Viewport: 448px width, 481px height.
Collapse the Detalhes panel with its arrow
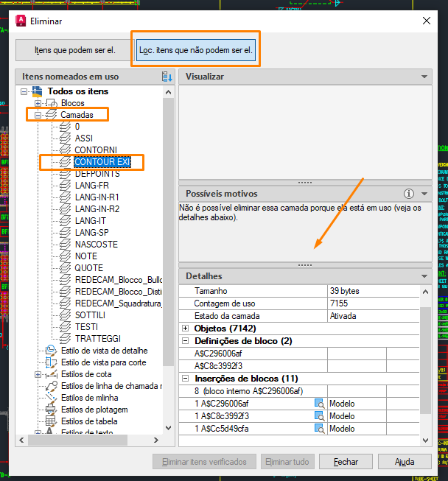pos(424,276)
